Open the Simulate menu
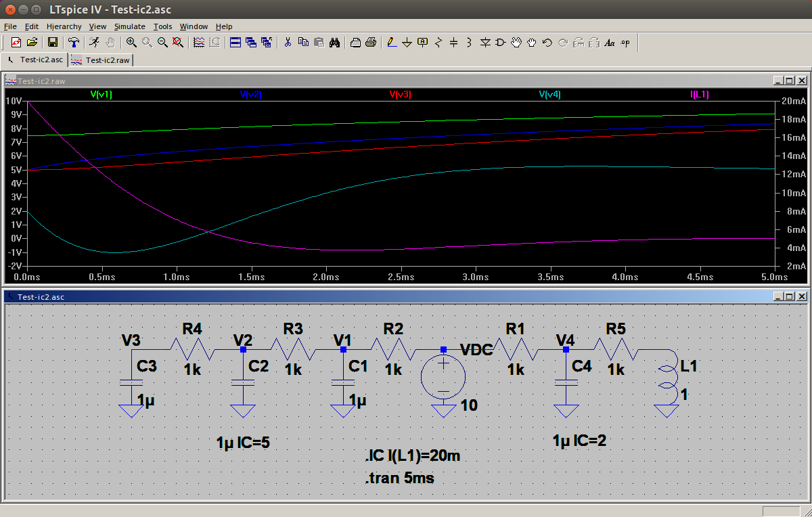The image size is (812, 517). (x=129, y=26)
